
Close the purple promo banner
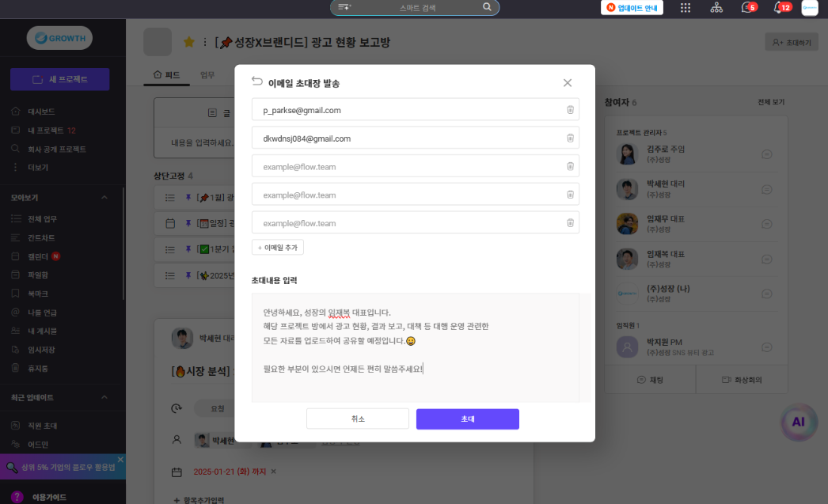click(120, 460)
